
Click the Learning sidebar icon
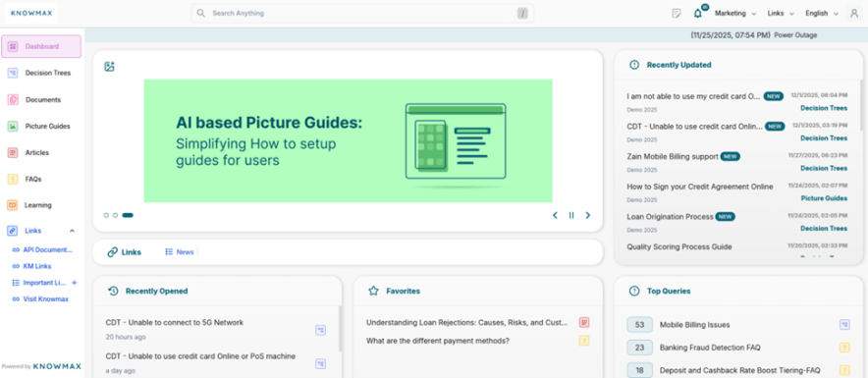coord(13,205)
